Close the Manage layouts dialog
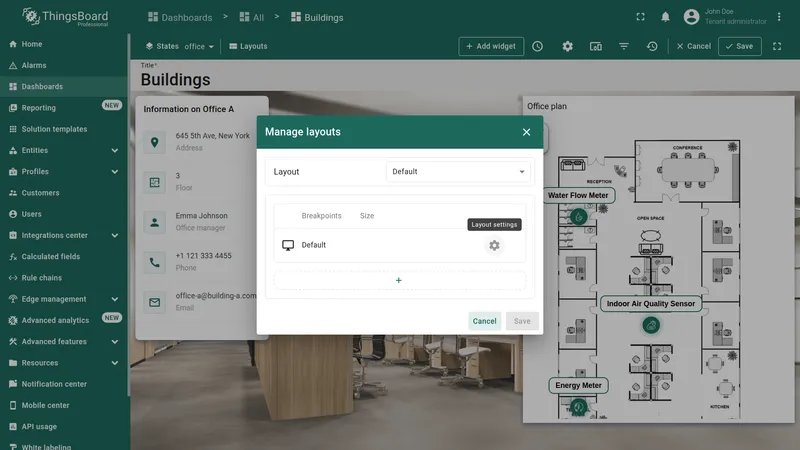This screenshot has width=800, height=450. tap(527, 132)
